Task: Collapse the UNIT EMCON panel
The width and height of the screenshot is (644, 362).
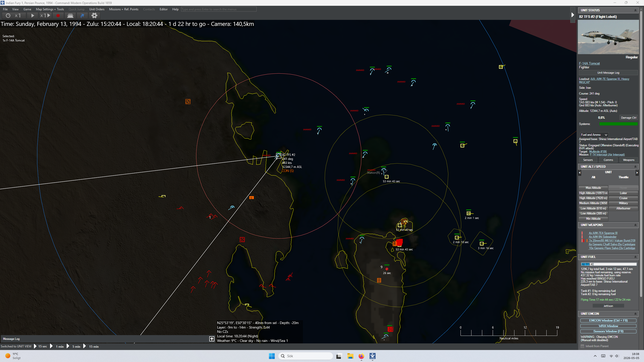Action: (x=635, y=314)
